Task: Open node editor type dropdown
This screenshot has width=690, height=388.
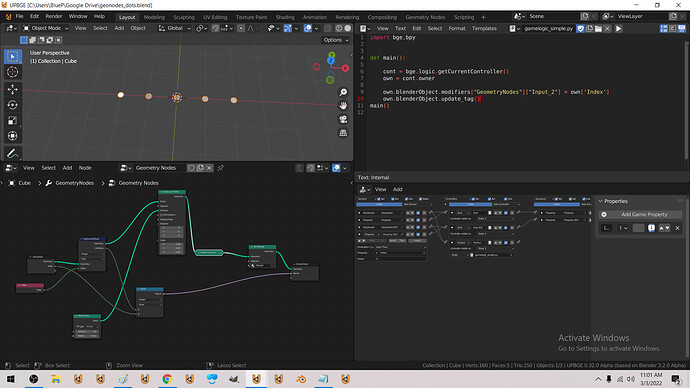Action: point(11,168)
